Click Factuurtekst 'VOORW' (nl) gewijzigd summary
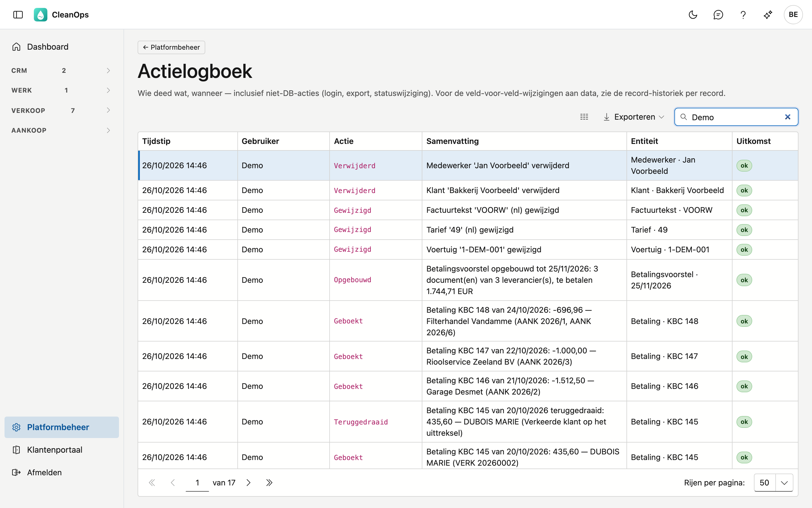812x508 pixels. click(493, 210)
